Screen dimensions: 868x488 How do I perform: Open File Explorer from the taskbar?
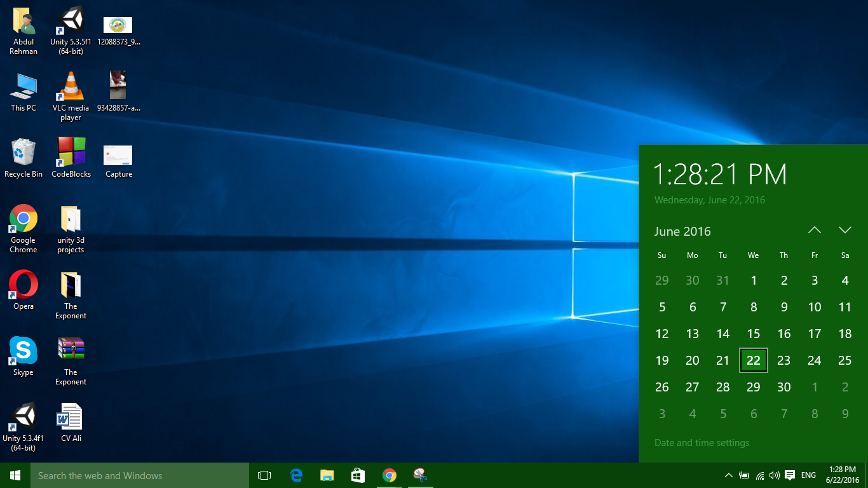point(327,475)
